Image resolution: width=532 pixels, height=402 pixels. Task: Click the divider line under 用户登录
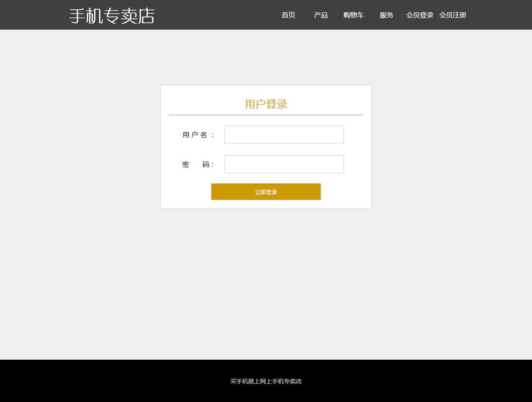[266, 115]
